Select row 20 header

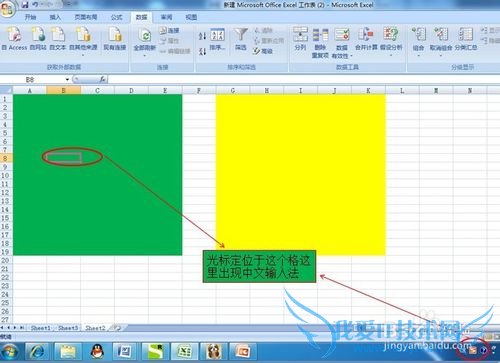(6, 260)
